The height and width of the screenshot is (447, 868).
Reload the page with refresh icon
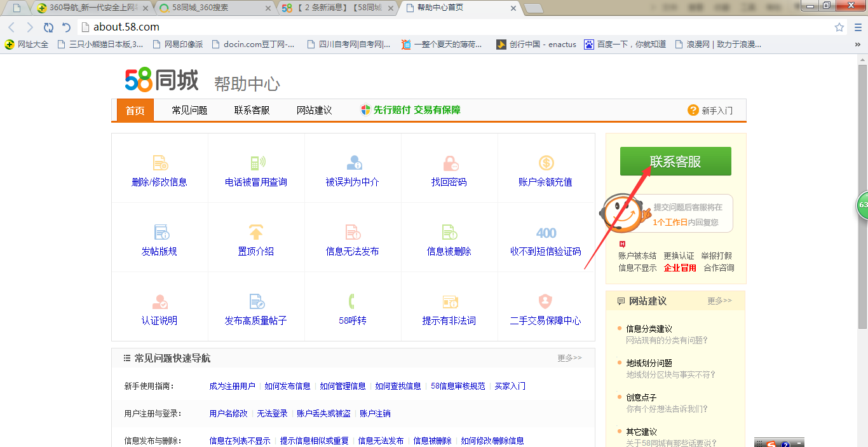coord(48,27)
